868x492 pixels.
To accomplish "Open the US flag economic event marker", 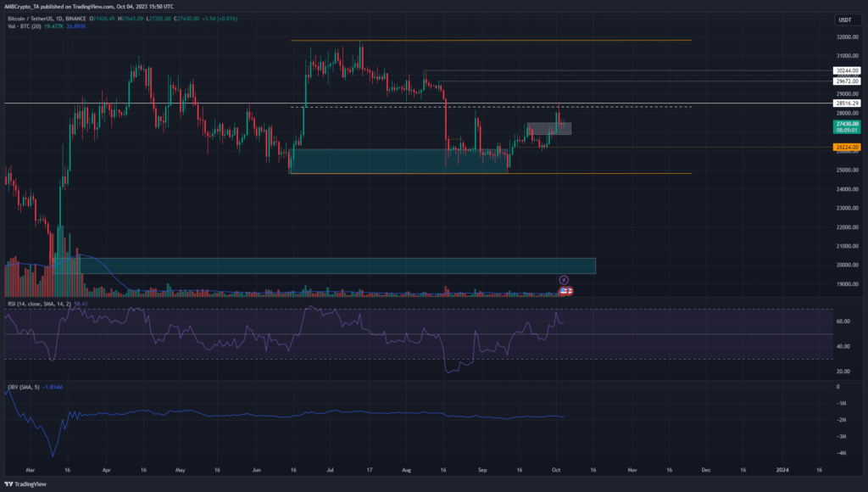I will (x=562, y=291).
